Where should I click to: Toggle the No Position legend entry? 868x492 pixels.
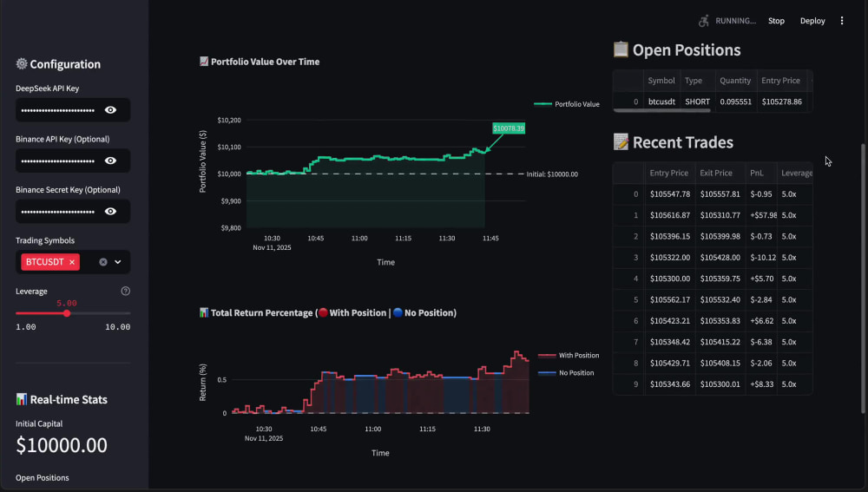[566, 373]
